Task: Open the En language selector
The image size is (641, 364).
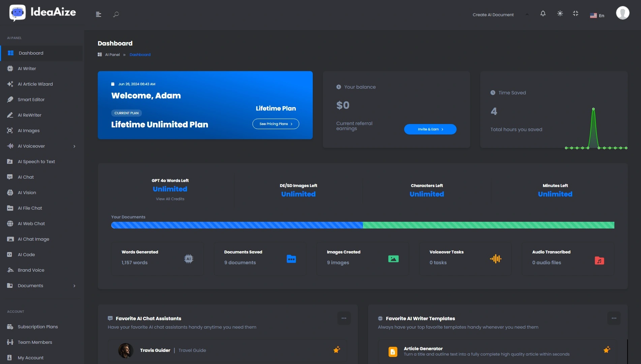Action: point(597,15)
